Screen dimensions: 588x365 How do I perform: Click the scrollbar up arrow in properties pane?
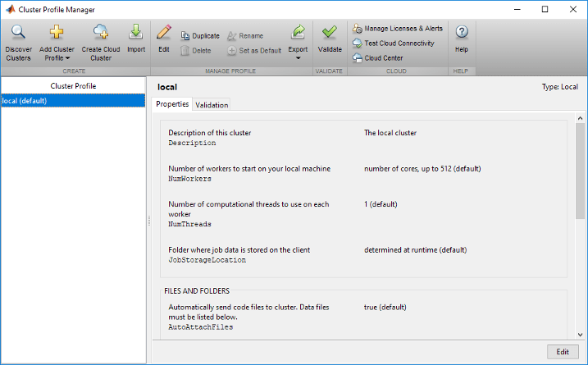click(580, 118)
